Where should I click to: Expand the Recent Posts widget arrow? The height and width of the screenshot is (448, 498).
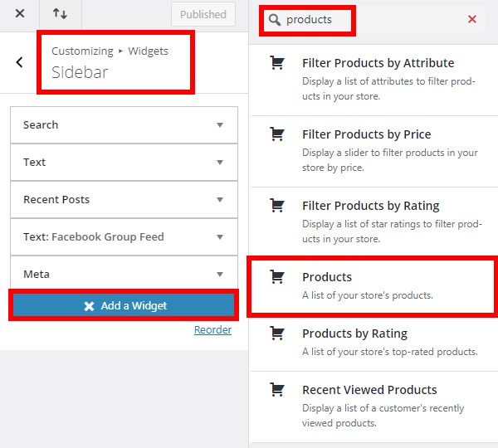point(220,200)
